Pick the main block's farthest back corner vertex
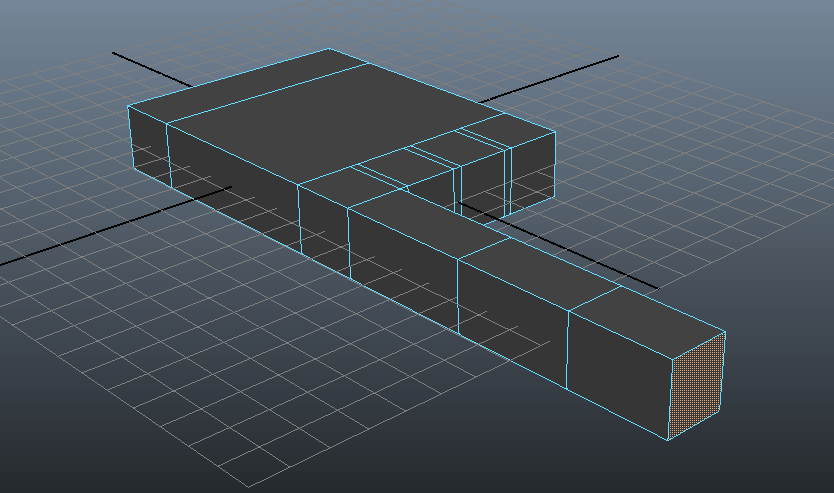Viewport: 834px width, 493px height. [x=329, y=49]
